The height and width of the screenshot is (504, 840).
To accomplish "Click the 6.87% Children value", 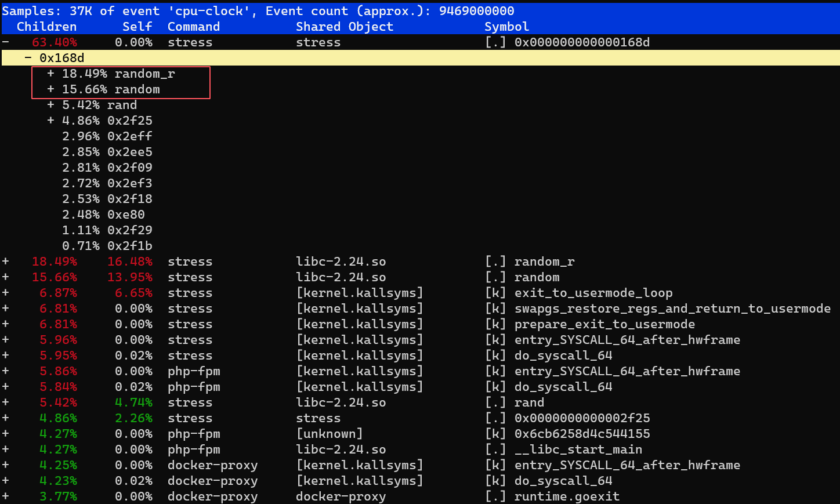I will (x=58, y=293).
